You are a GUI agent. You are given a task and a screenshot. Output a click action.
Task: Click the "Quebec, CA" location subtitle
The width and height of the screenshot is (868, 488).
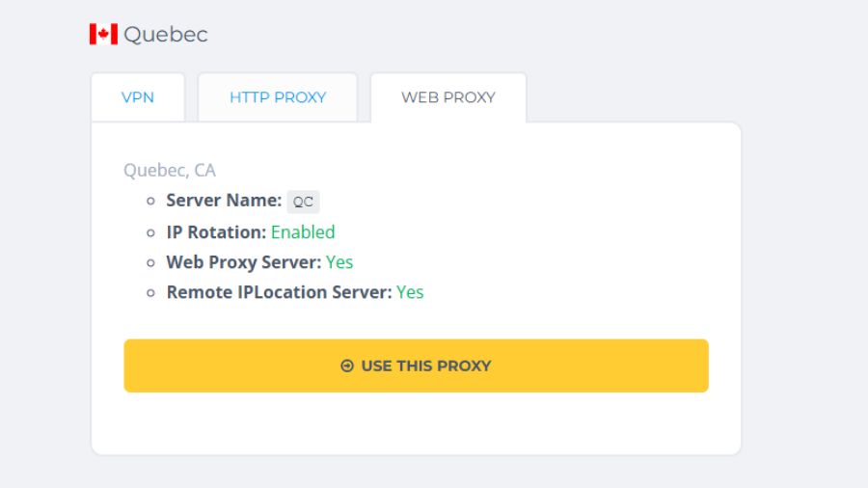pyautogui.click(x=170, y=170)
